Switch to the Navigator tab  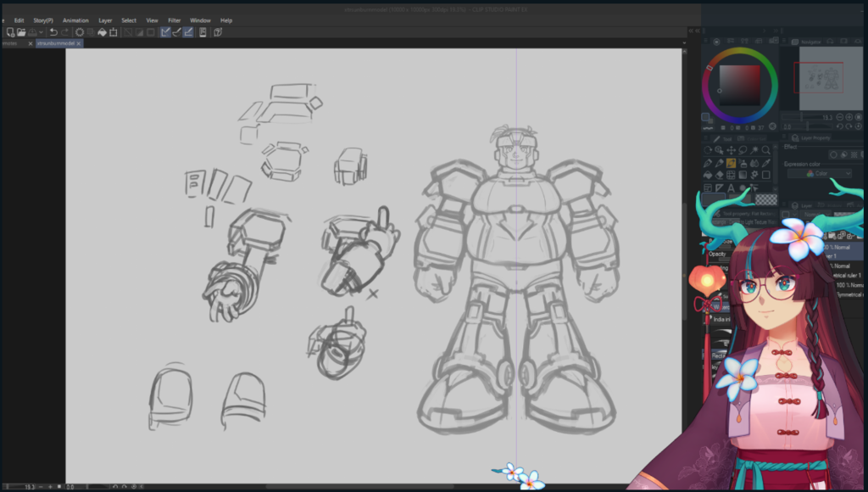tap(807, 42)
